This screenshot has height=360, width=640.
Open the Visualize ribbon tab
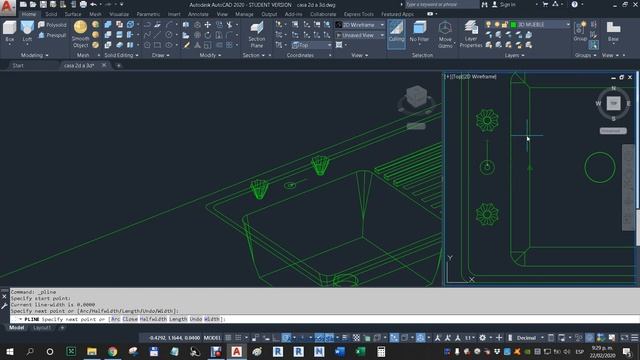(x=119, y=14)
